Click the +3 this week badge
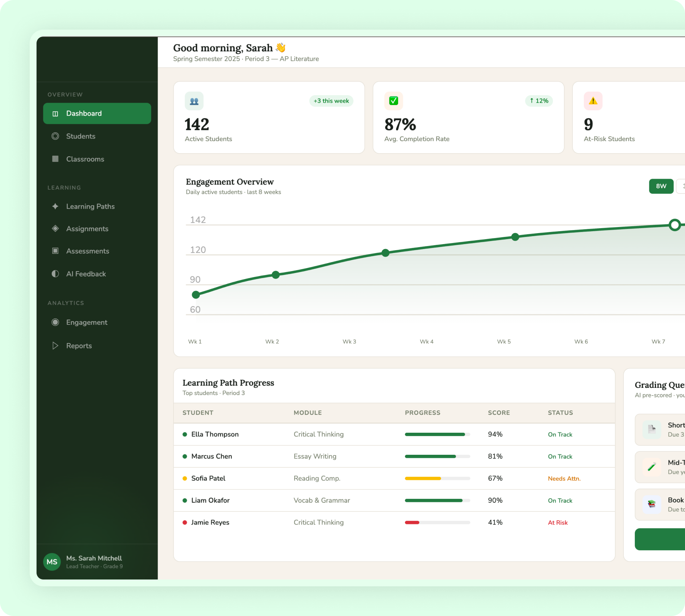This screenshot has width=685, height=616. (331, 101)
